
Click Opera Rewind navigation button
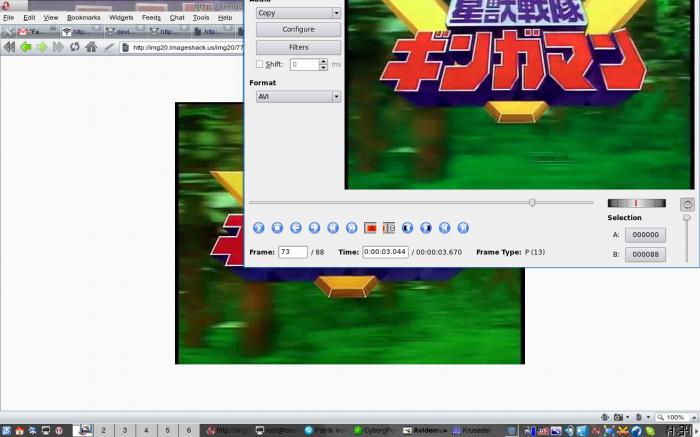coord(9,47)
